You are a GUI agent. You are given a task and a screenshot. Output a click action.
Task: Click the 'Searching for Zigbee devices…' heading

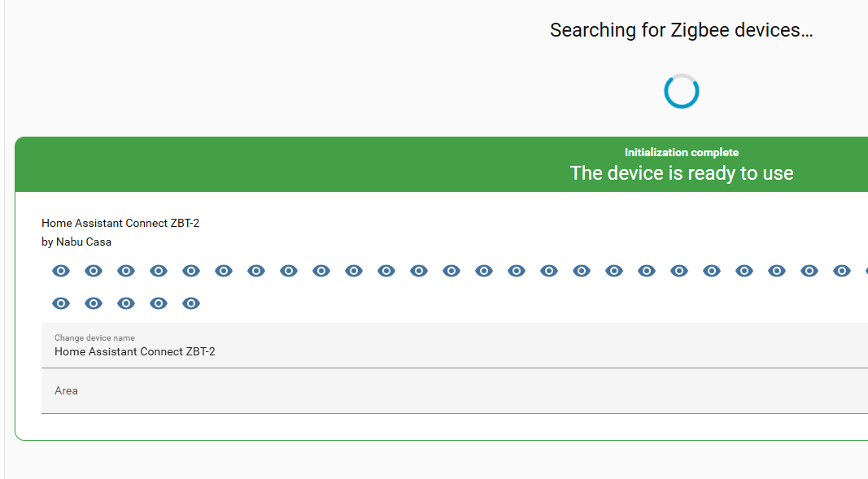click(x=681, y=31)
